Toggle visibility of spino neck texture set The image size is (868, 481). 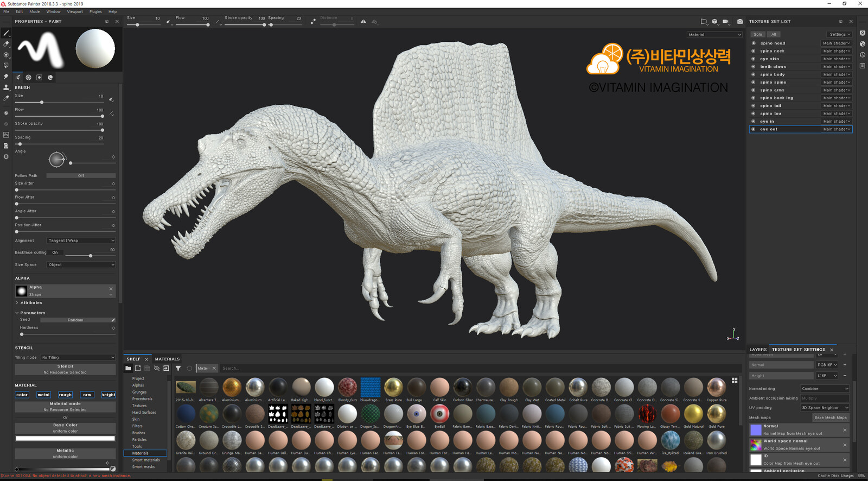[x=754, y=51]
